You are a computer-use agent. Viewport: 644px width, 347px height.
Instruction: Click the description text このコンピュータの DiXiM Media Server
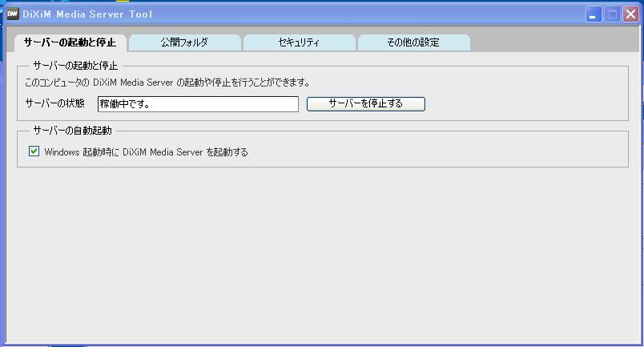pyautogui.click(x=99, y=83)
